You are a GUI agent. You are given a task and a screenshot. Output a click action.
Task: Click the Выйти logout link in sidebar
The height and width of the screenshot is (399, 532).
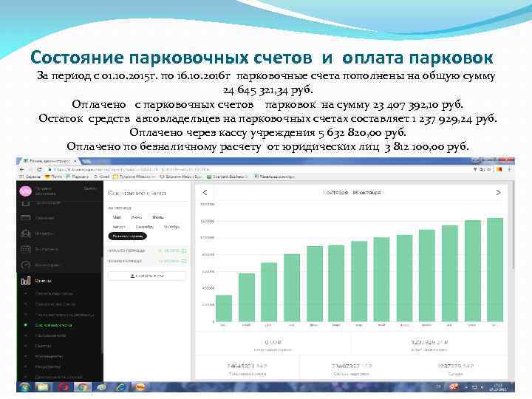click(90, 188)
